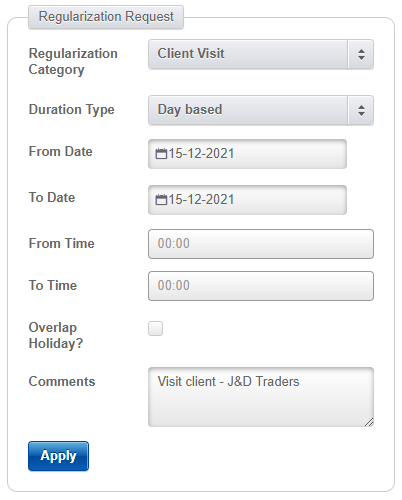Click the From Date calendar icon
The width and height of the screenshot is (402, 500).
coord(161,154)
